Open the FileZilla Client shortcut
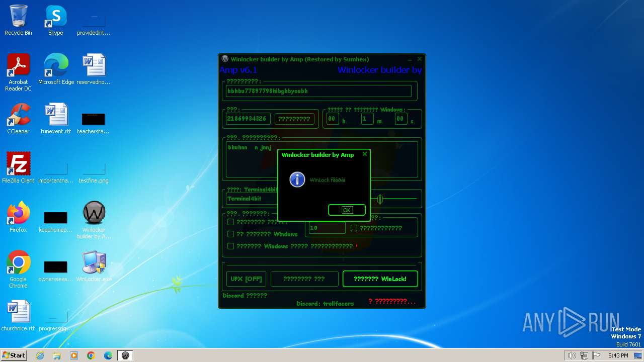 tap(18, 168)
